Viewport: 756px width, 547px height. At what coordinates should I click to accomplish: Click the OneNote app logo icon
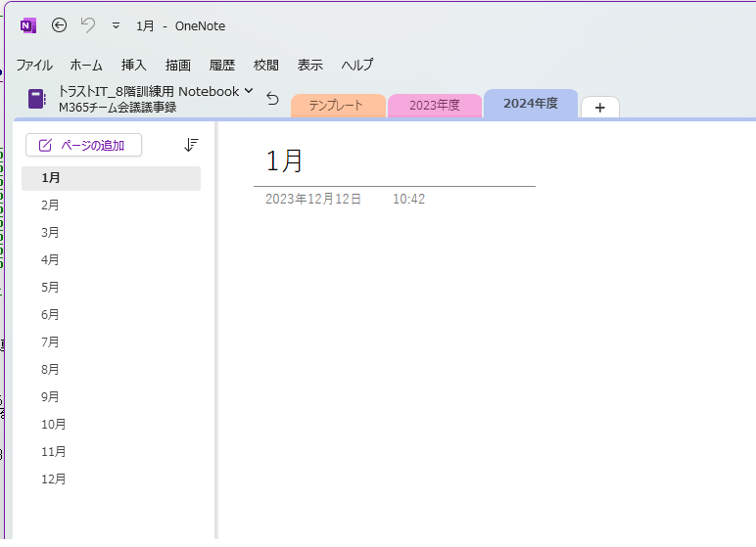[28, 25]
